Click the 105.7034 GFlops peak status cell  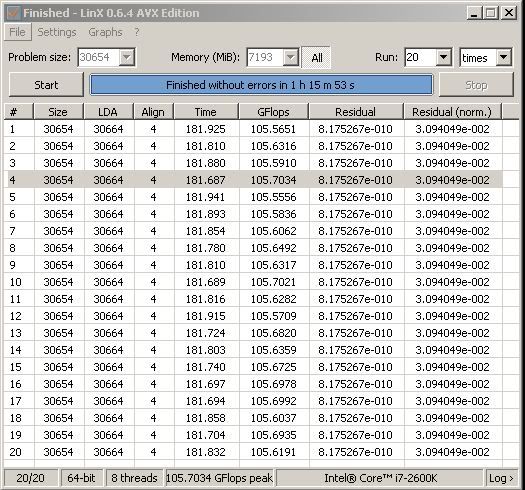(219, 478)
